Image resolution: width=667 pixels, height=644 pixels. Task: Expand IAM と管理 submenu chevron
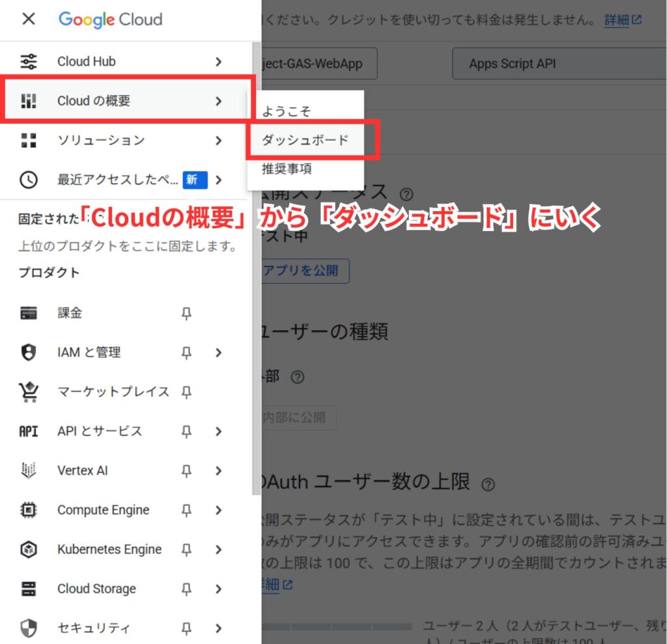coord(219,352)
